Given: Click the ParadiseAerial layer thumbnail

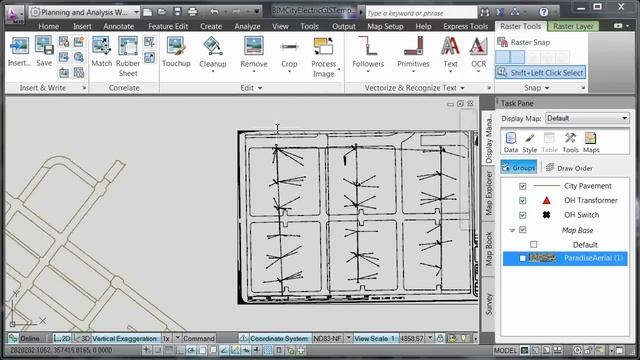Looking at the screenshot, I should [x=542, y=258].
